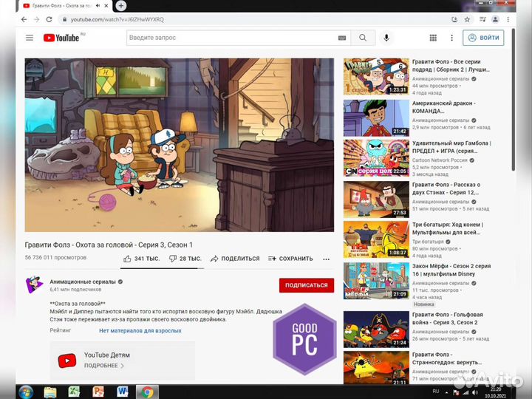Click Поделиться to share the video
The width and height of the screenshot is (532, 399).
(235, 259)
